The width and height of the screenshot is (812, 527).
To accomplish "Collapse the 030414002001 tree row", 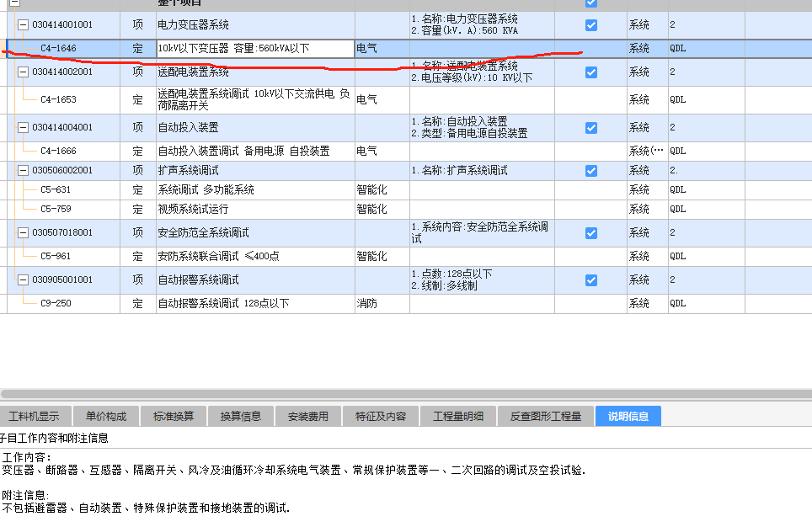I will (x=23, y=72).
